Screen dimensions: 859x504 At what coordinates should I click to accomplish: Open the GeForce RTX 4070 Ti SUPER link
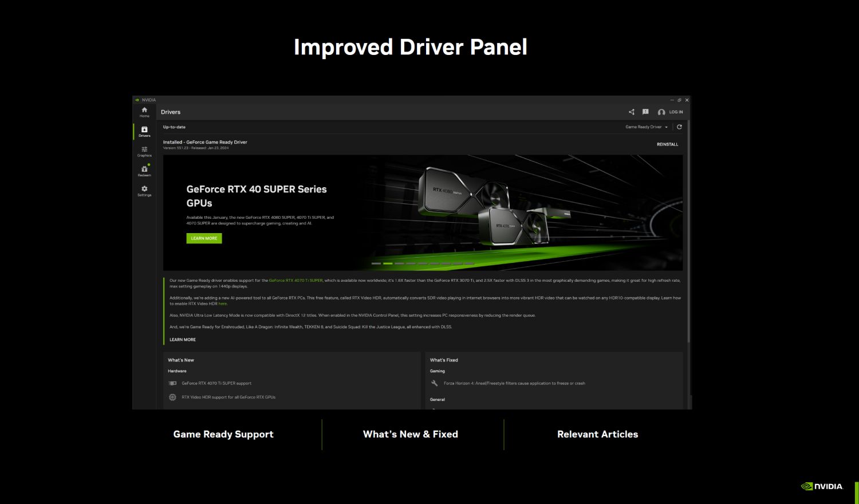coord(296,281)
